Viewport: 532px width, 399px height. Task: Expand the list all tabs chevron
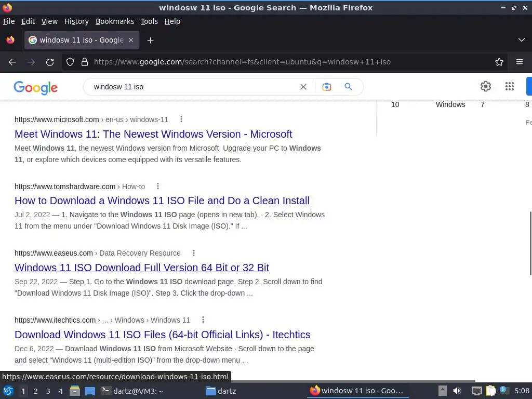(522, 40)
